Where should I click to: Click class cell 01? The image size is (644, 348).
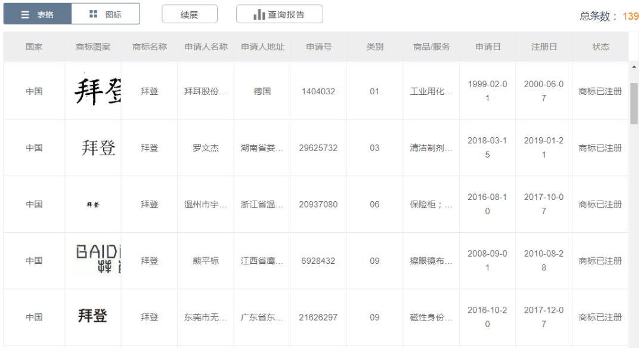[374, 91]
